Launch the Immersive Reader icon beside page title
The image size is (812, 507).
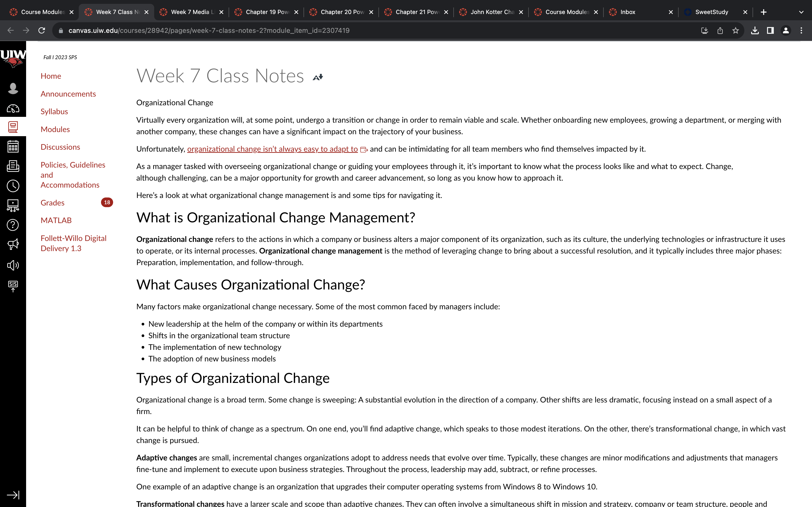click(317, 77)
